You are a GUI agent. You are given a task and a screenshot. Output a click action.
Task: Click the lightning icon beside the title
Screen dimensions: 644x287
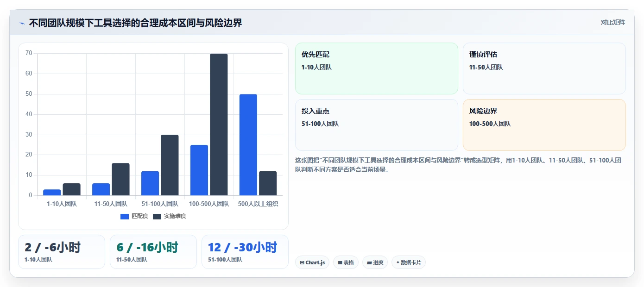[x=22, y=23]
